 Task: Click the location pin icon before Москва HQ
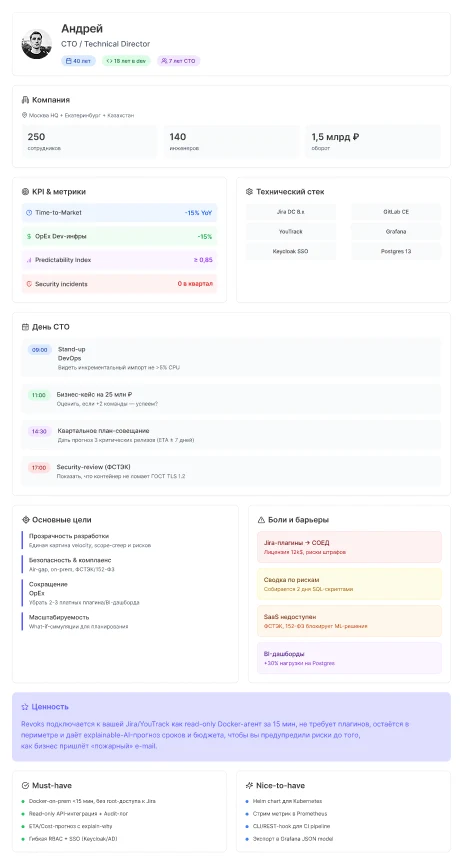(x=24, y=115)
